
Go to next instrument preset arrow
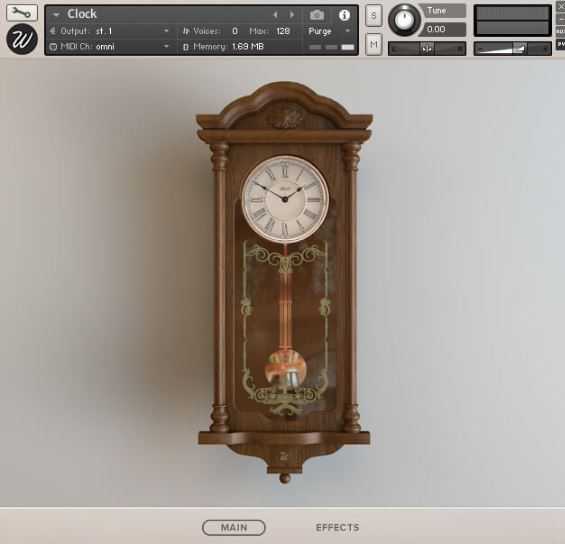click(292, 15)
